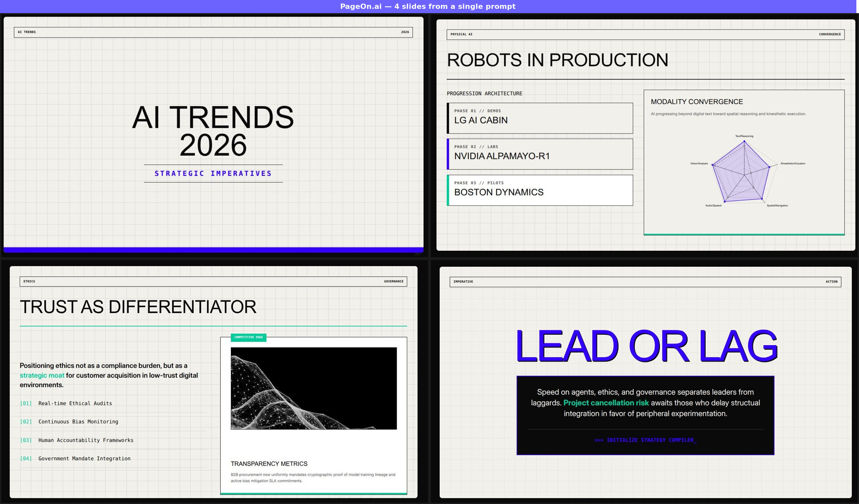Select the PHYSICAL AI corner label
The image size is (859, 504).
tap(462, 34)
